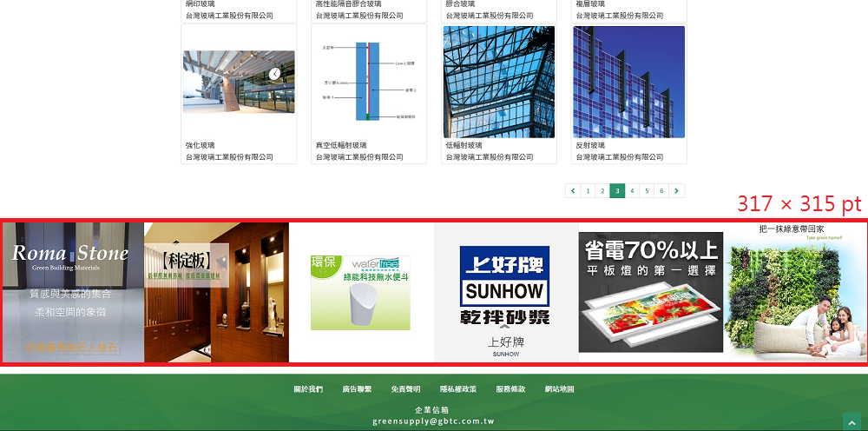Select page 4 in pagination
This screenshot has width=868, height=431.
coord(632,191)
